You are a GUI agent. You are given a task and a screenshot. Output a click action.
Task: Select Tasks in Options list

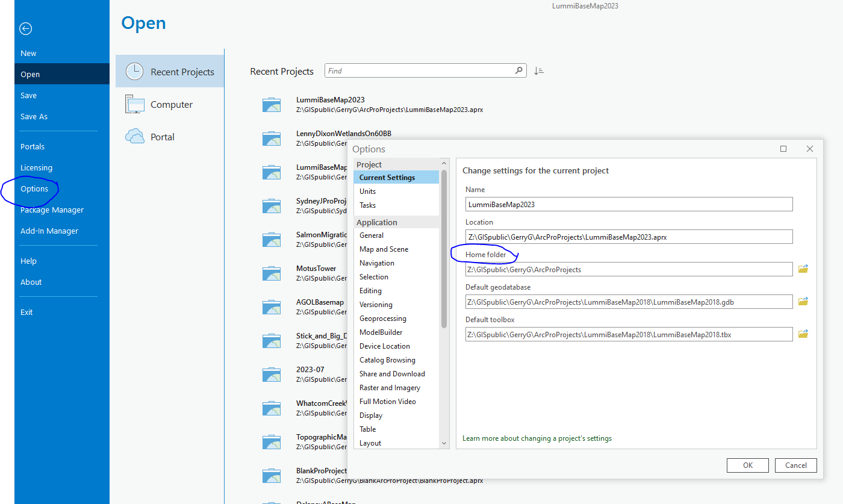[x=397, y=205]
